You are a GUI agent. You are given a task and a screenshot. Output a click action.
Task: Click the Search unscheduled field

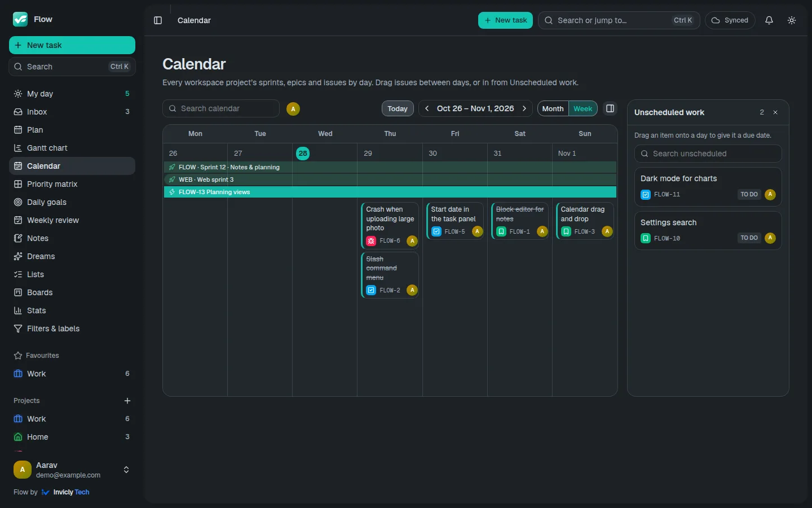pyautogui.click(x=708, y=154)
